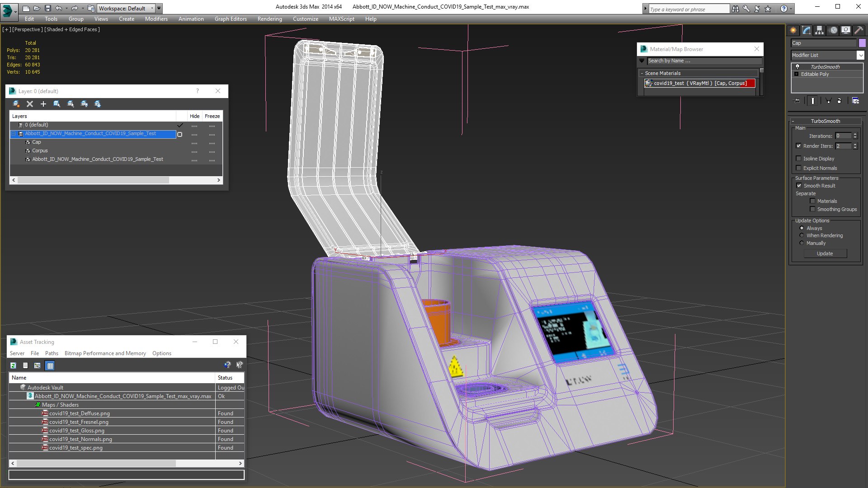Click the Shaded + Edged Faces viewport label
868x488 pixels.
point(72,29)
